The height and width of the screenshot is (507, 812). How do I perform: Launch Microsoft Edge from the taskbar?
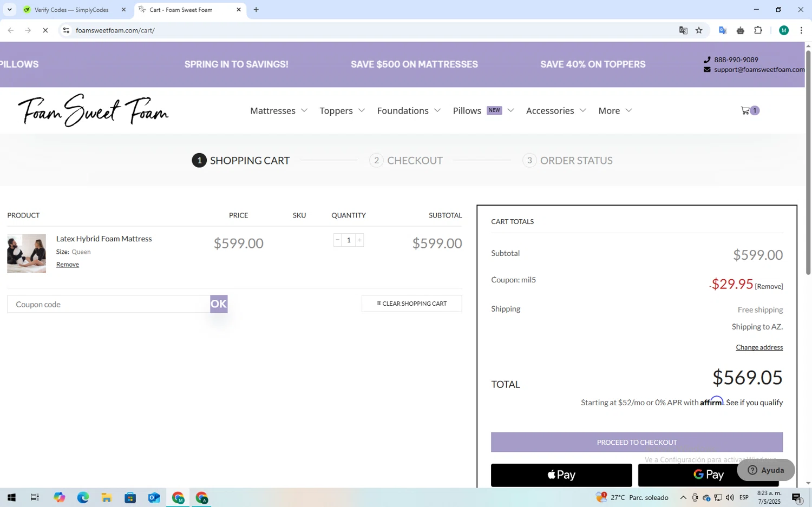click(83, 498)
